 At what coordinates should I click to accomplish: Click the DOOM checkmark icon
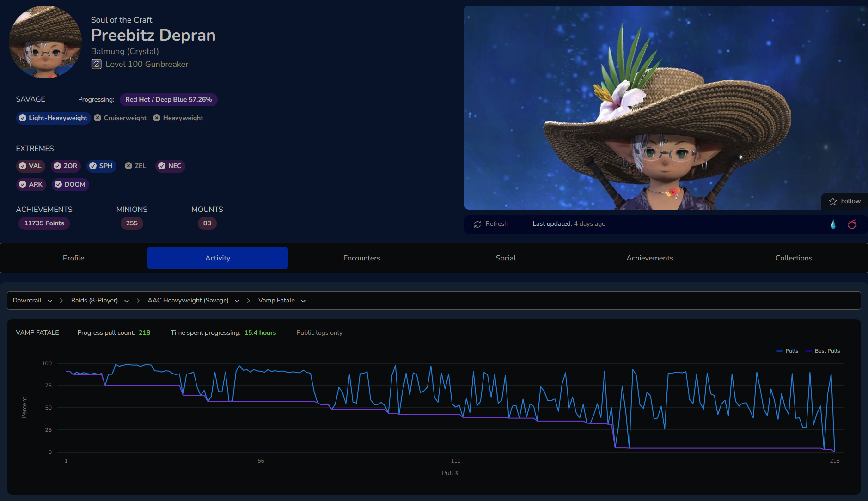(x=58, y=184)
